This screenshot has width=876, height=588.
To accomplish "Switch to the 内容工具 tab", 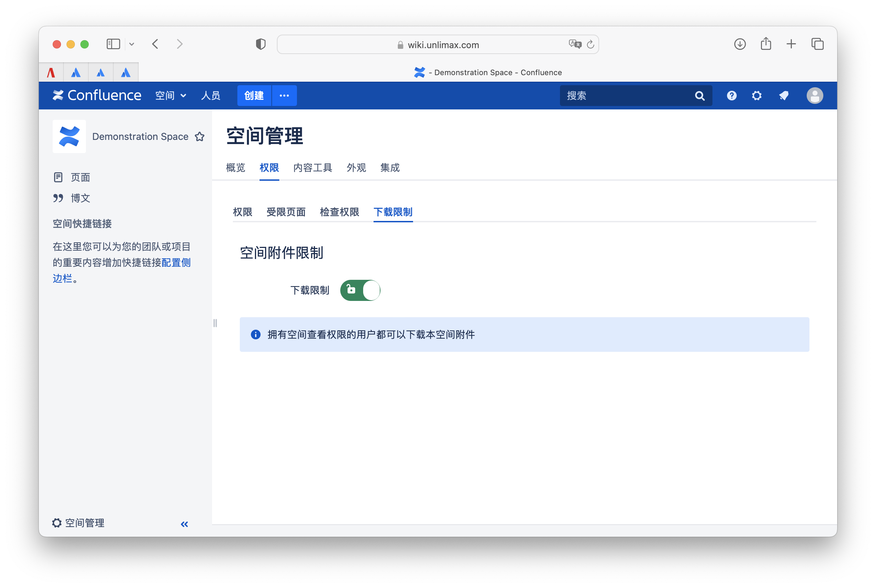I will coord(313,168).
